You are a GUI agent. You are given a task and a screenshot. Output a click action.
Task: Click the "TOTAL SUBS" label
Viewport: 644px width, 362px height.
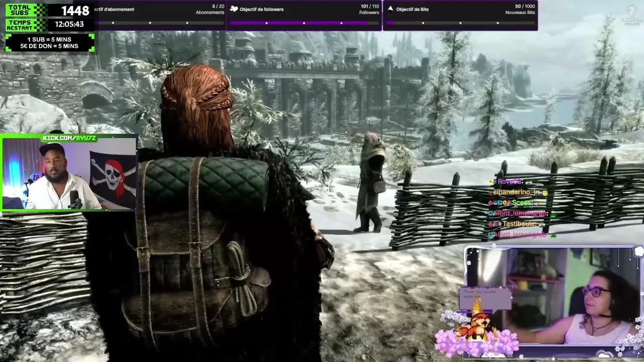point(21,11)
